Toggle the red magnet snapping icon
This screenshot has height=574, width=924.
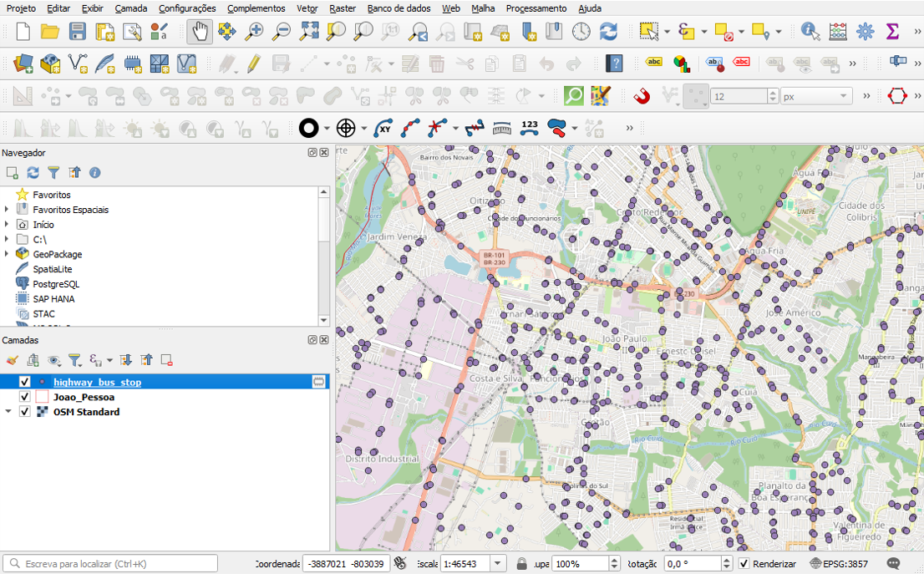coord(642,96)
